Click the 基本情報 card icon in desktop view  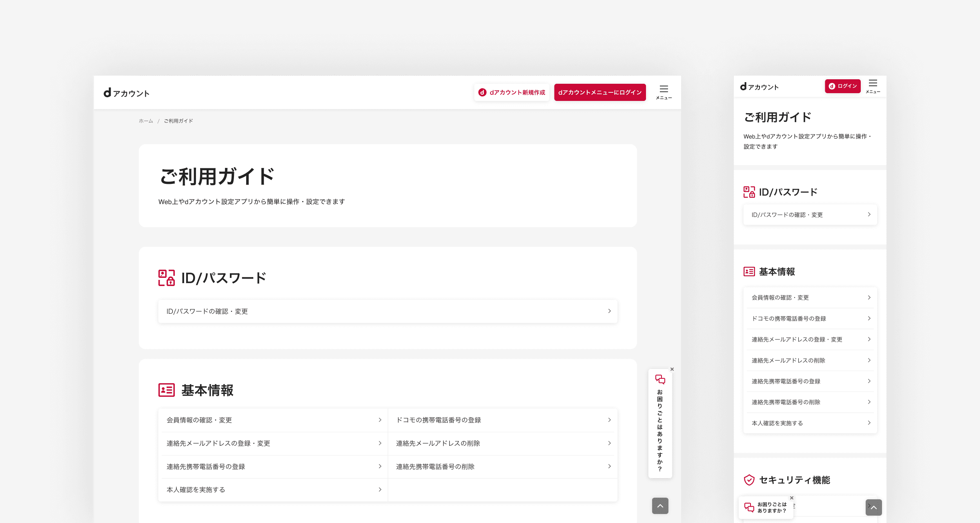point(167,390)
